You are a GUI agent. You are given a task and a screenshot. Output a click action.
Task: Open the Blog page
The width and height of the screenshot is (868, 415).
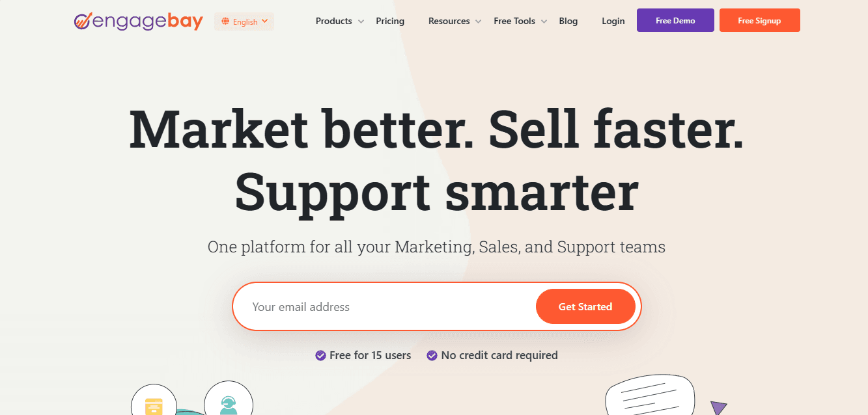pyautogui.click(x=568, y=21)
